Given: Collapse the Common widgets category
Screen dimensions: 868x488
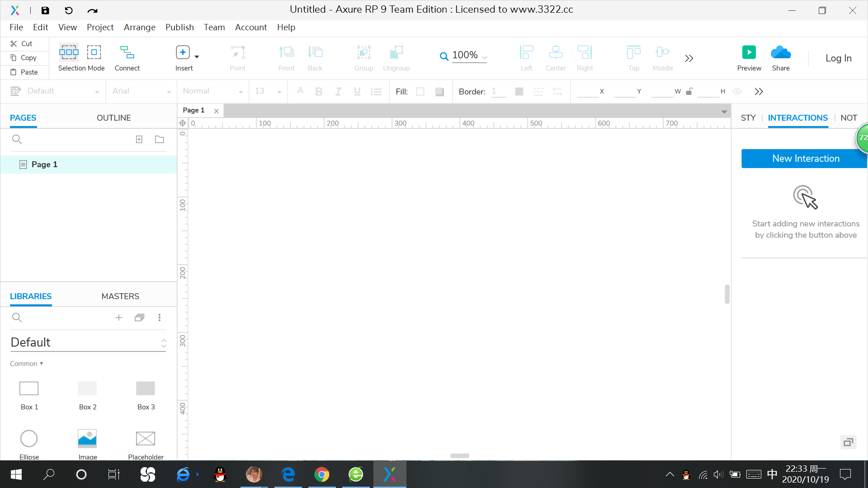Looking at the screenshot, I should pos(26,363).
